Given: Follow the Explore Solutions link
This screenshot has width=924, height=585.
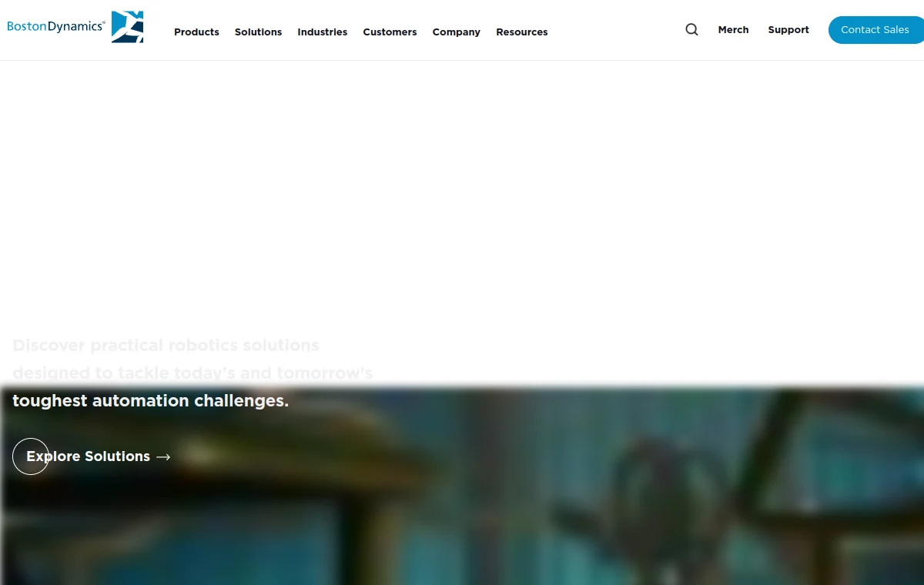Looking at the screenshot, I should pos(92,456).
